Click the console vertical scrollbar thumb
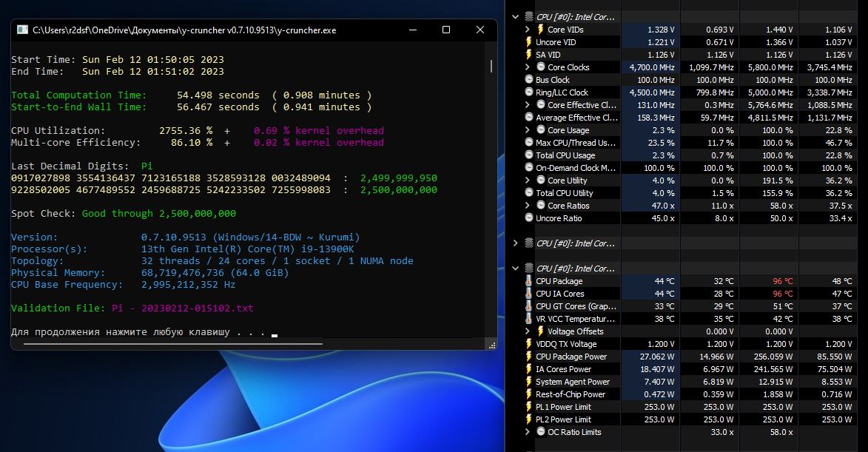The image size is (868, 452). tap(491, 66)
